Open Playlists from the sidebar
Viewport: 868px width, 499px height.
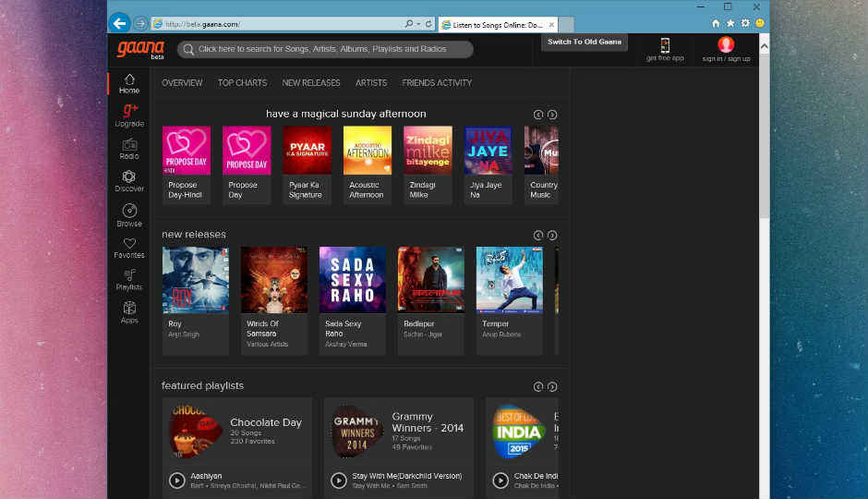pyautogui.click(x=129, y=280)
